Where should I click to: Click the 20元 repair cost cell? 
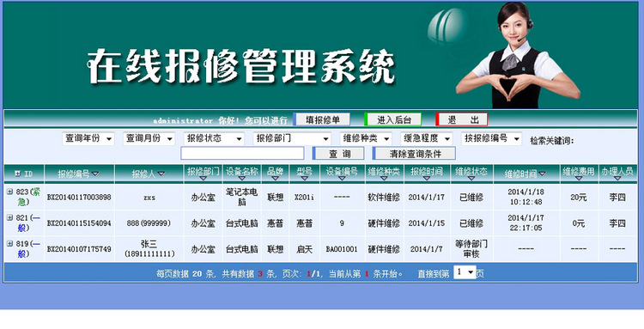(578, 198)
